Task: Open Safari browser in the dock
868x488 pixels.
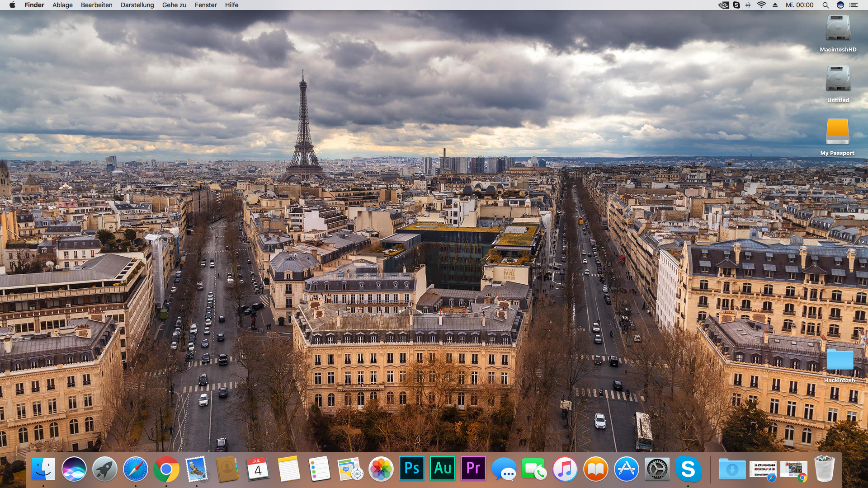Action: tap(135, 469)
